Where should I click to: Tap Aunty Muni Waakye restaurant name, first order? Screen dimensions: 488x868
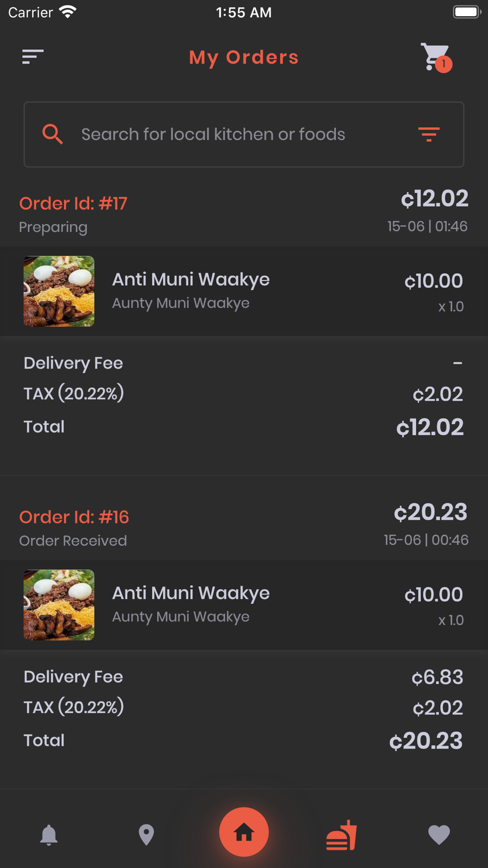(181, 303)
